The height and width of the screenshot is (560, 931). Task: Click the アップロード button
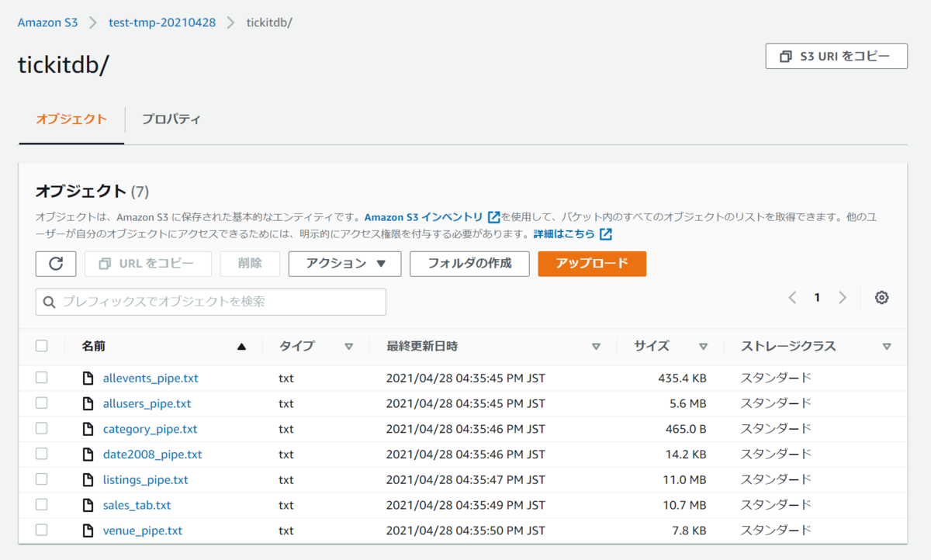592,264
